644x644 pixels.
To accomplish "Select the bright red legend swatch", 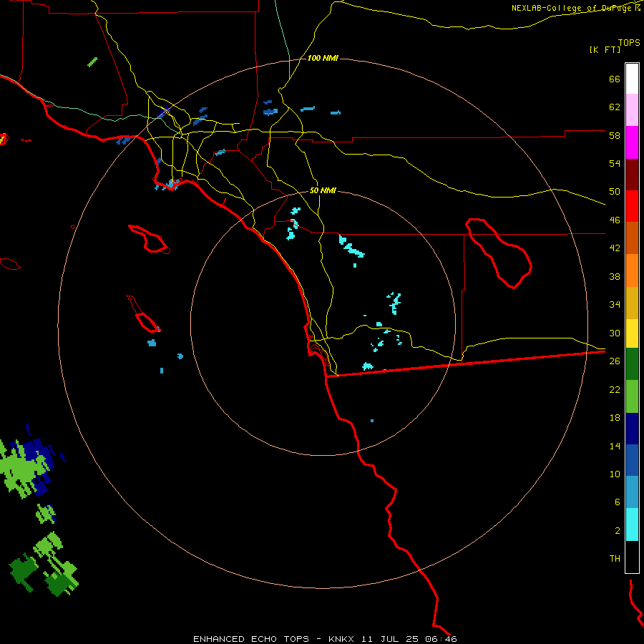I will click(632, 206).
